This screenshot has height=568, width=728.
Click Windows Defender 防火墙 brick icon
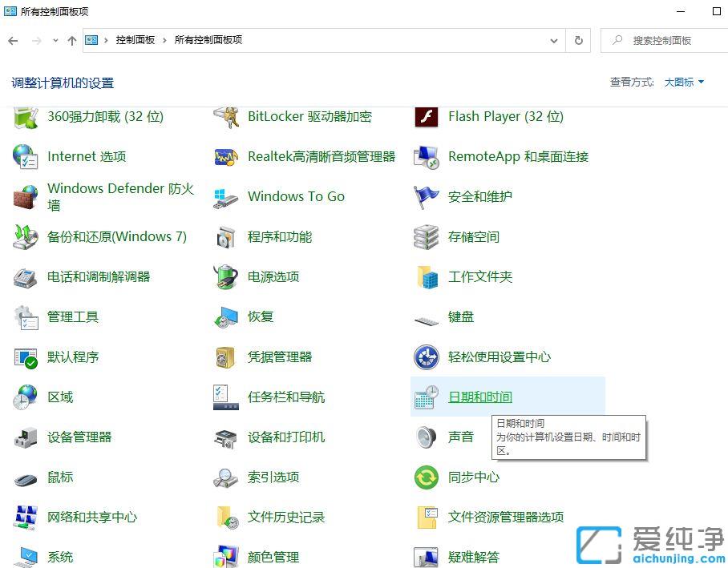[x=26, y=197]
